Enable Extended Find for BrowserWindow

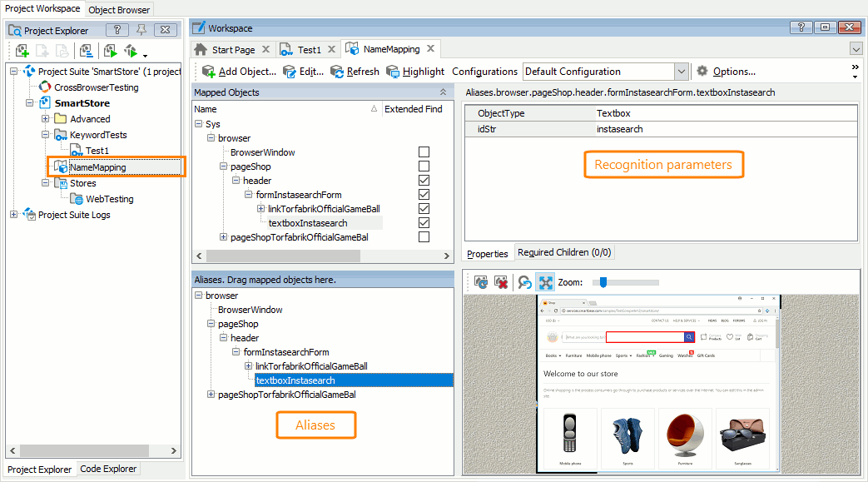pyautogui.click(x=424, y=152)
